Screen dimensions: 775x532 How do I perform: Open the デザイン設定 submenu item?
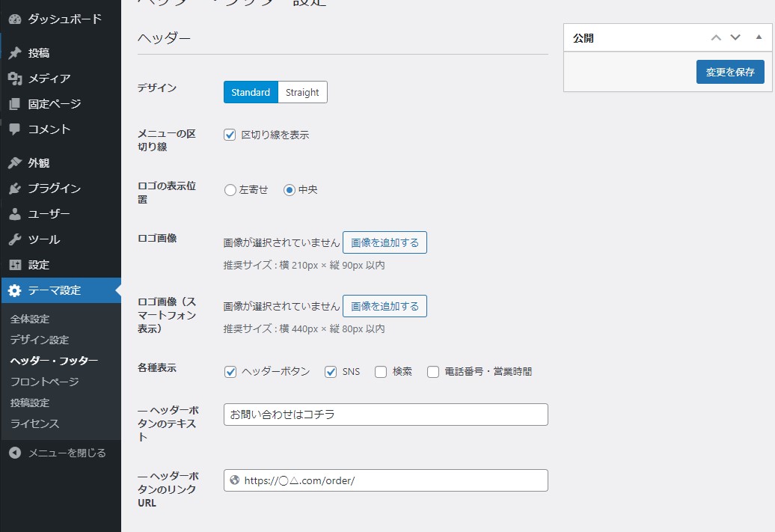point(40,340)
